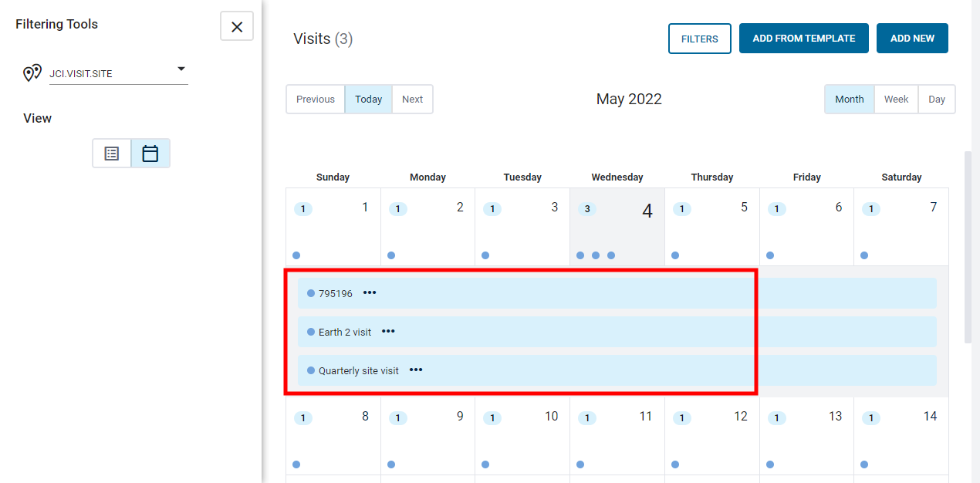Screen dimensions: 980x483
Task: Click the page vertical scrollbar
Action: (x=968, y=247)
